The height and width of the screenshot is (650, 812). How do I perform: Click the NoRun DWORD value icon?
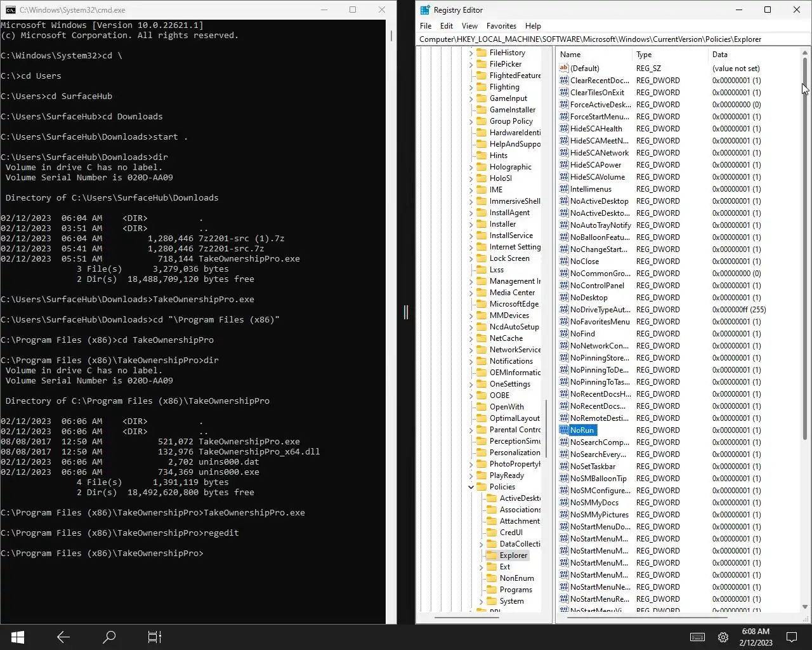coord(564,430)
